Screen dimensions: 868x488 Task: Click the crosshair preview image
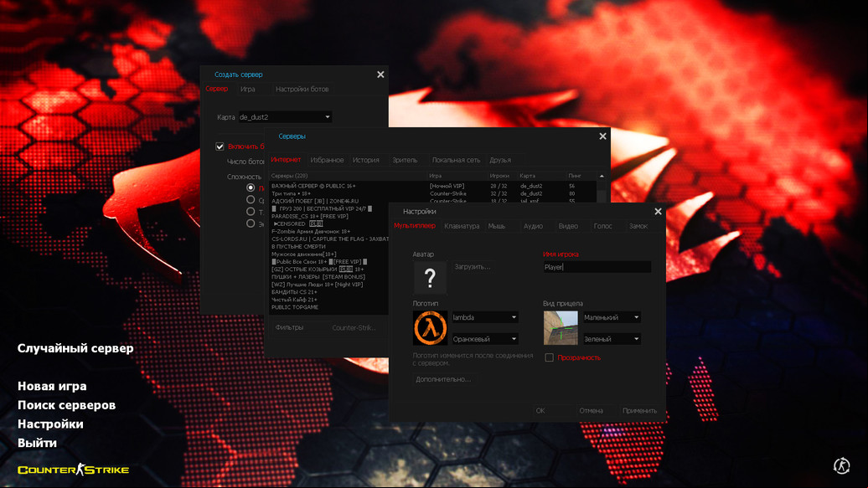point(561,327)
